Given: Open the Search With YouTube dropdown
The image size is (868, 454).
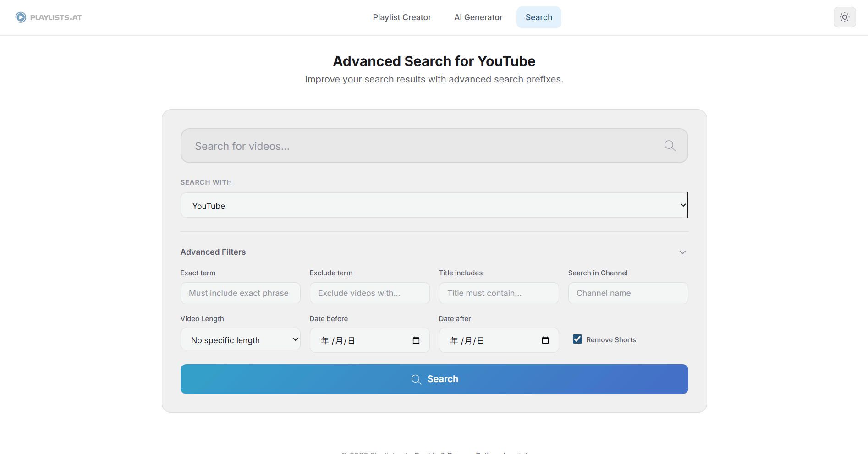Looking at the screenshot, I should click(x=434, y=205).
